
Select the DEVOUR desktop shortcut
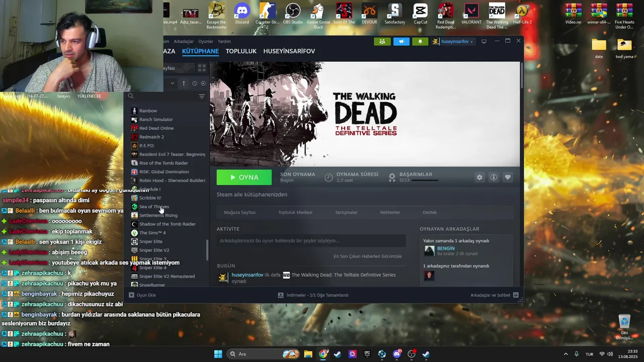coord(369,14)
